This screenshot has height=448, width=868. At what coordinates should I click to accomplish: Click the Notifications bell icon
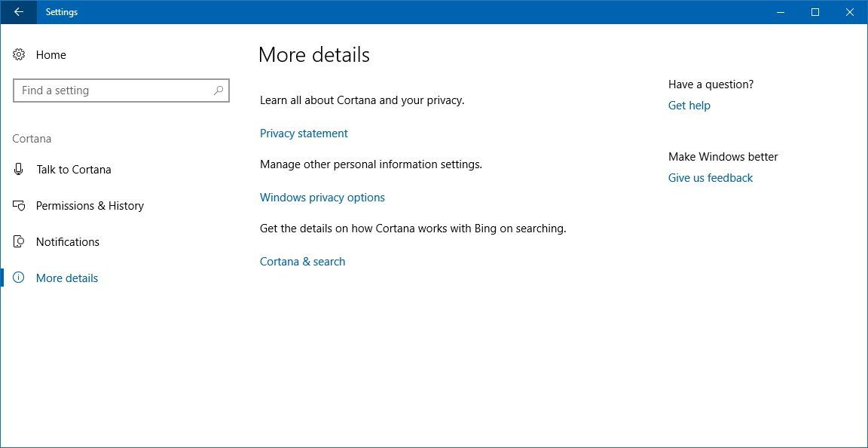click(18, 241)
